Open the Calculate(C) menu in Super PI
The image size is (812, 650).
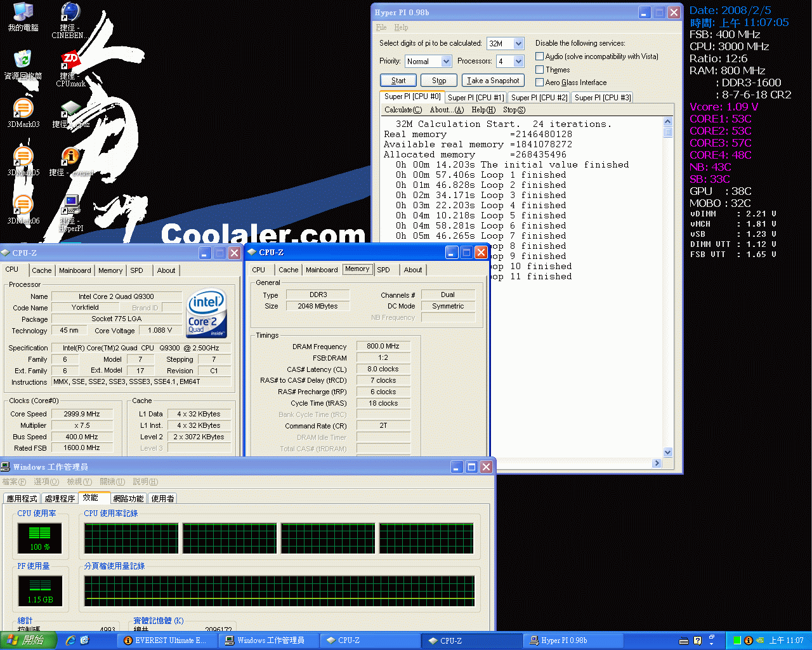pyautogui.click(x=403, y=110)
